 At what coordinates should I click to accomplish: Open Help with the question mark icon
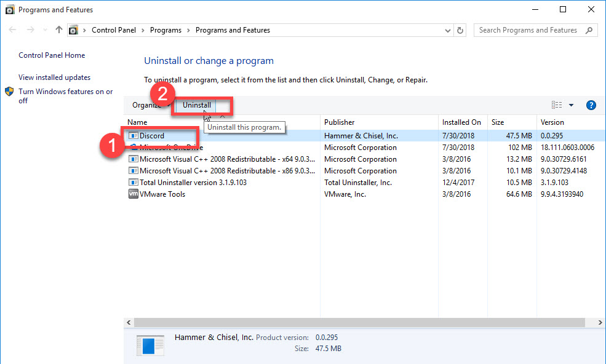[x=591, y=105]
